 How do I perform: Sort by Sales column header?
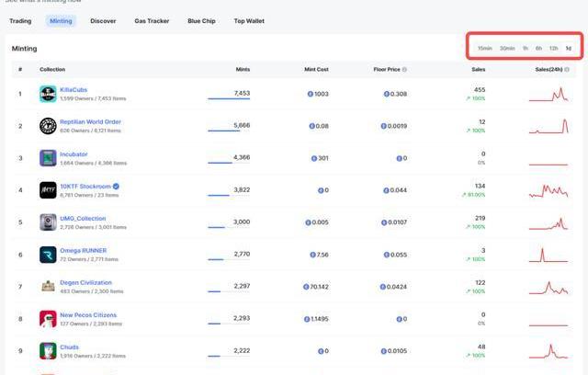pyautogui.click(x=478, y=70)
